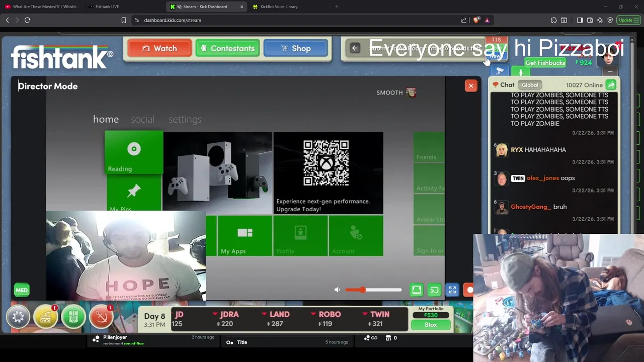Switch to What Are These Movies tab
The height and width of the screenshot is (362, 644).
tap(41, 7)
